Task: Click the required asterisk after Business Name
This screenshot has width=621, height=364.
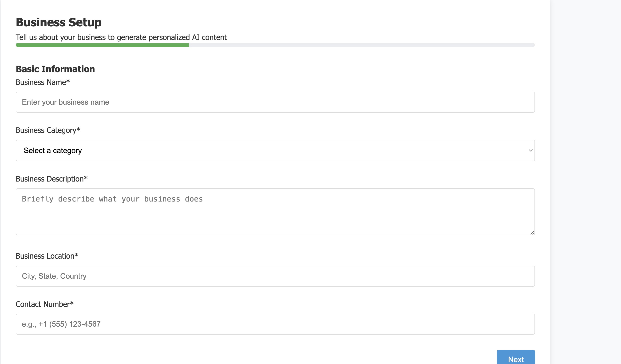Action: pyautogui.click(x=68, y=81)
